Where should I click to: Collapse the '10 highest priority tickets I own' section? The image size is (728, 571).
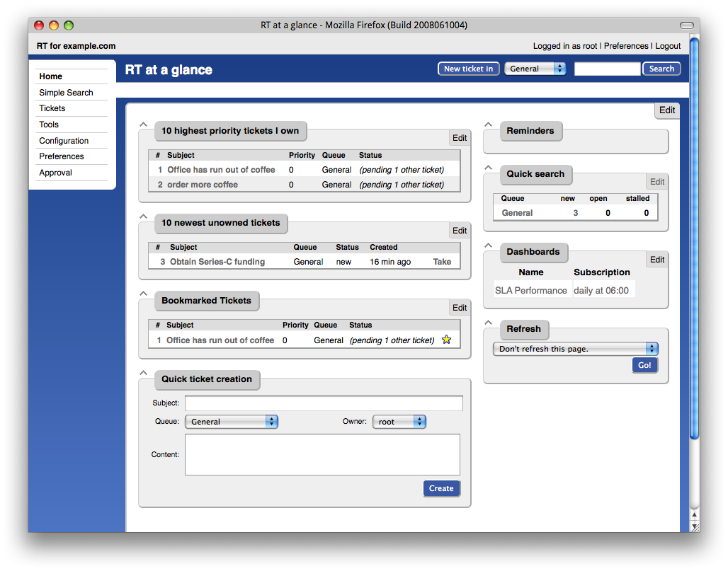(x=144, y=125)
